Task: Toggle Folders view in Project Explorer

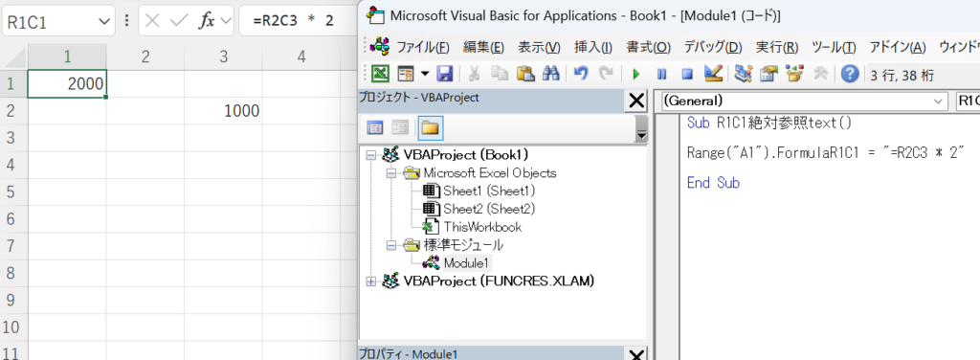Action: (x=431, y=128)
